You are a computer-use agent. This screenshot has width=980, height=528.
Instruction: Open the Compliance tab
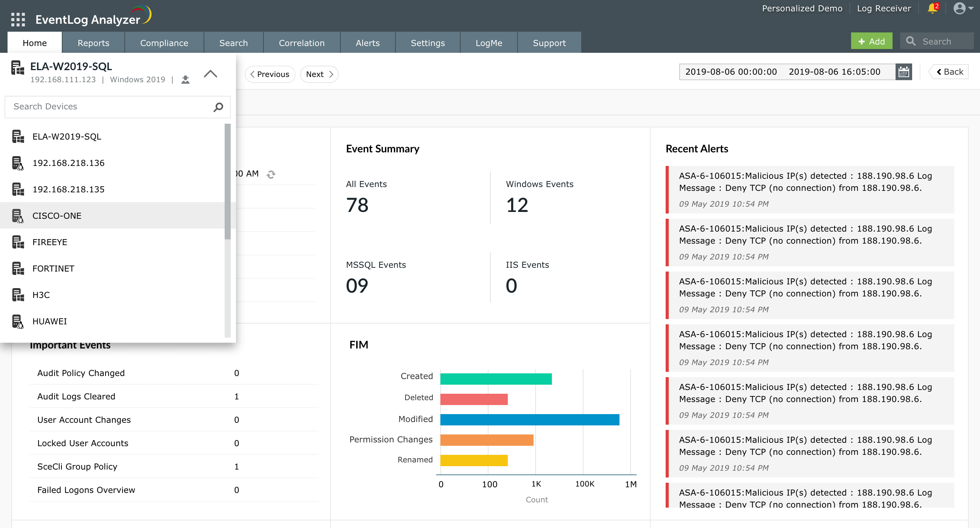click(x=164, y=43)
